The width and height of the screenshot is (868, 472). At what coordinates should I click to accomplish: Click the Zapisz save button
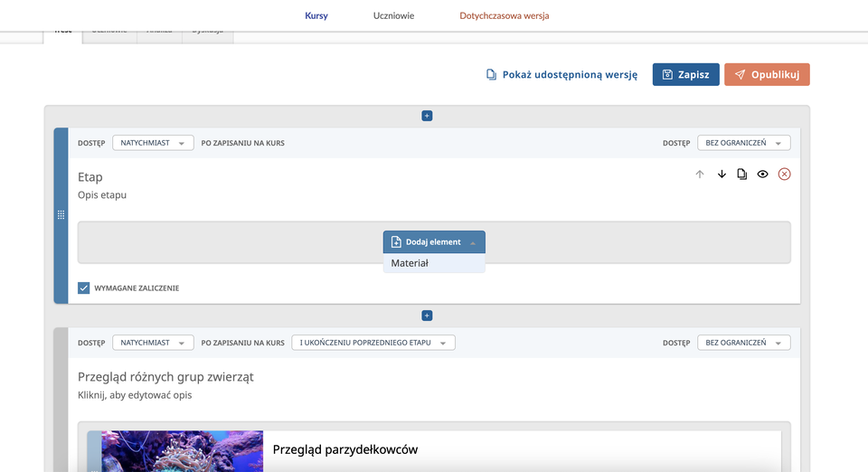click(x=685, y=75)
